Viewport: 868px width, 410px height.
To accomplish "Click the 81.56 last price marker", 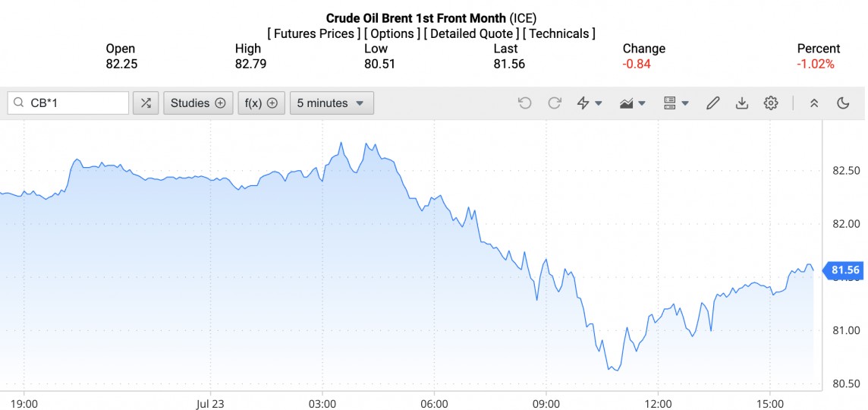I will [844, 270].
